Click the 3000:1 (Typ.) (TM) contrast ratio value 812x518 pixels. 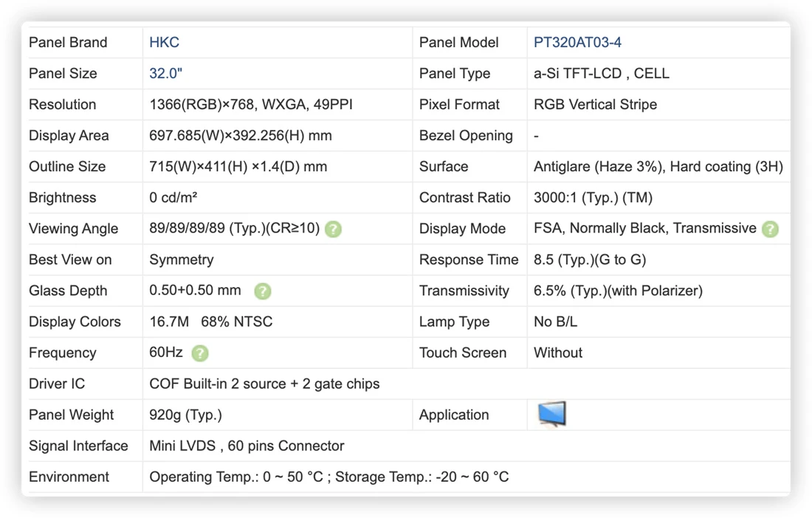tap(593, 198)
